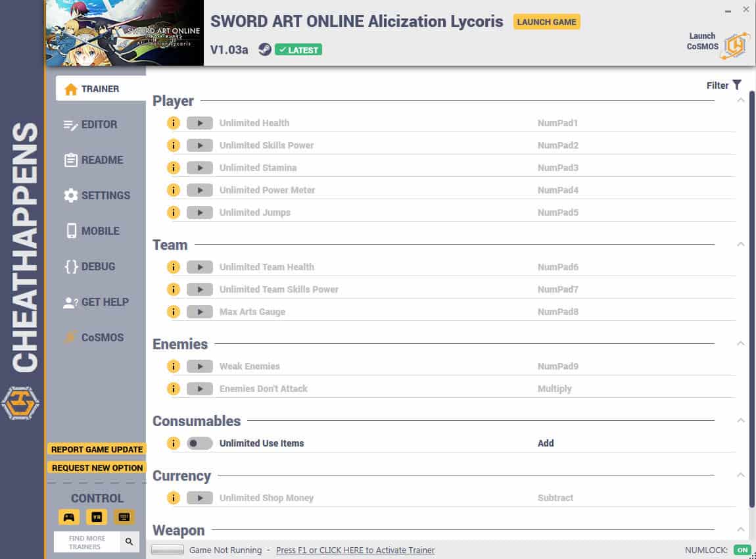Collapse the Currency section
Screen dimensions: 756x559
pyautogui.click(x=741, y=475)
